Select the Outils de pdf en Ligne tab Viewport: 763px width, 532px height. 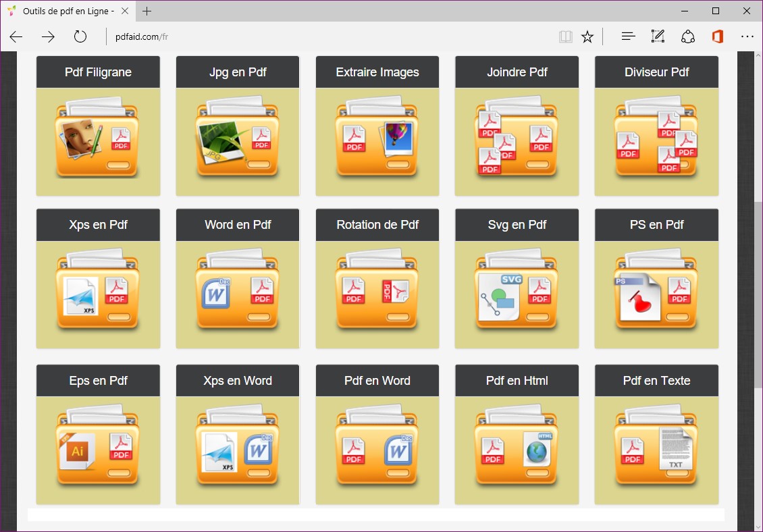pos(68,11)
